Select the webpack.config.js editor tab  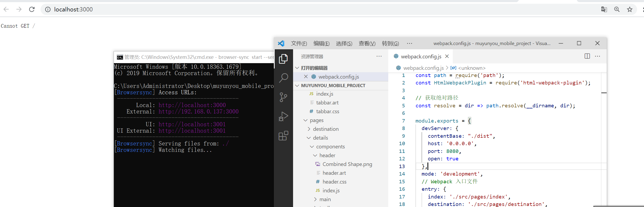tap(421, 56)
